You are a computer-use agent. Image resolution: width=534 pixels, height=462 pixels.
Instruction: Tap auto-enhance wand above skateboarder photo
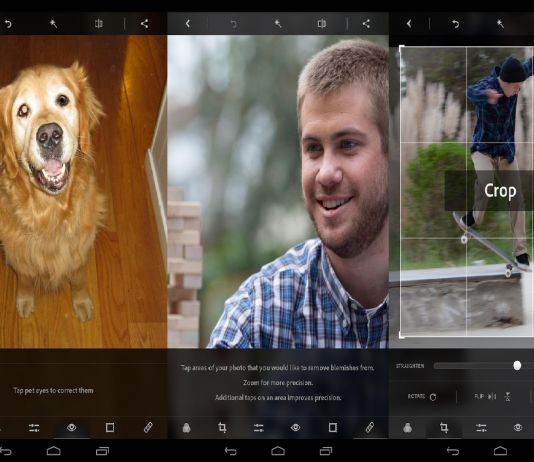[500, 23]
